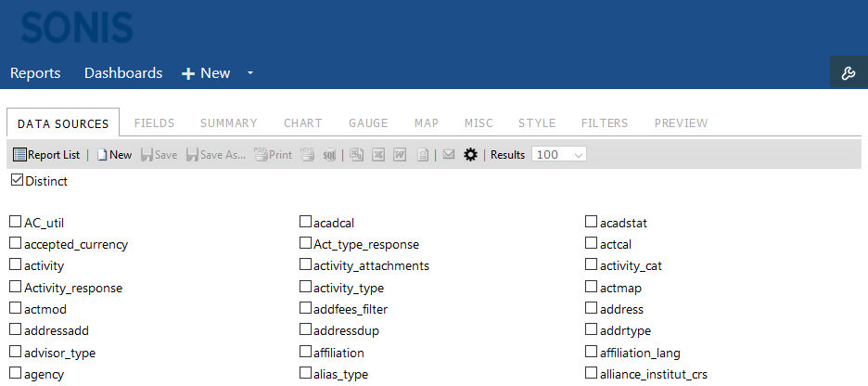
Task: Check the Activity_response data source
Action: [x=16, y=287]
